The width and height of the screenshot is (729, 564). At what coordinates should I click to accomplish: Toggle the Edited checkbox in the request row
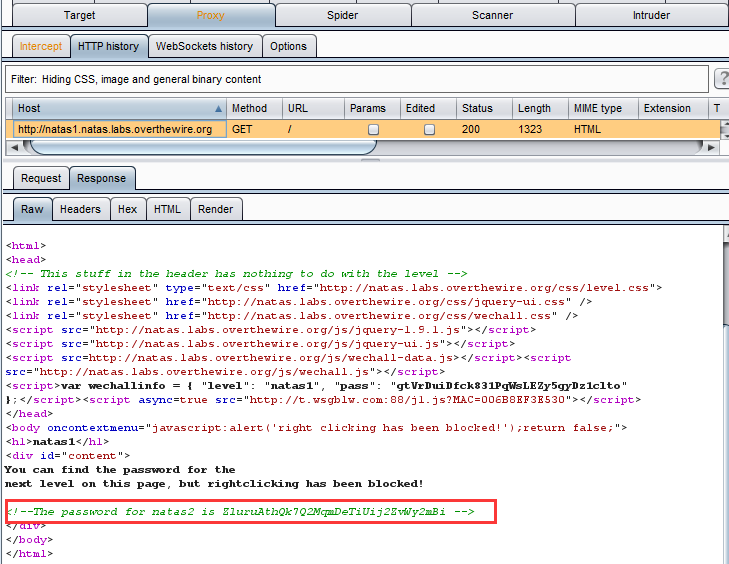[429, 129]
